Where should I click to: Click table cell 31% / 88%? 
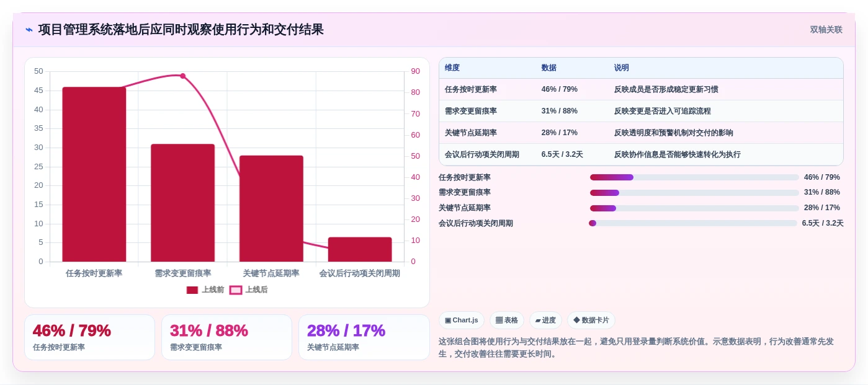pos(560,111)
